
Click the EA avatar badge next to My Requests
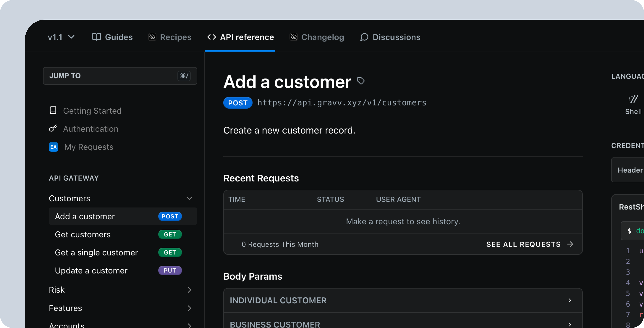pos(54,147)
